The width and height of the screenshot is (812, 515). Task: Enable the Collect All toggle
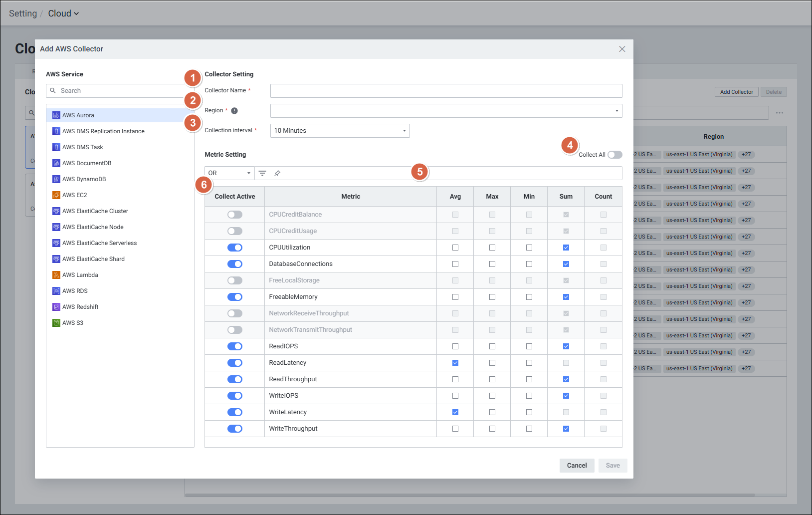pos(614,155)
